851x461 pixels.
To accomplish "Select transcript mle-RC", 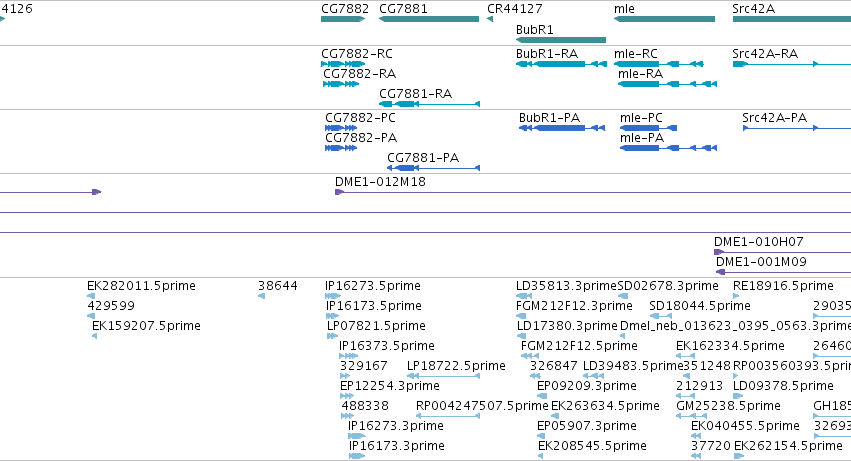I will pos(659,64).
